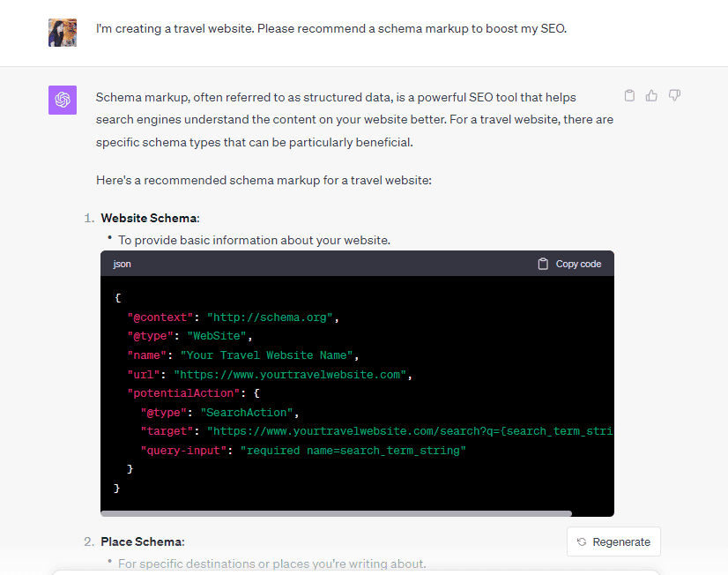Click the "http://schema.org" value

(x=270, y=317)
